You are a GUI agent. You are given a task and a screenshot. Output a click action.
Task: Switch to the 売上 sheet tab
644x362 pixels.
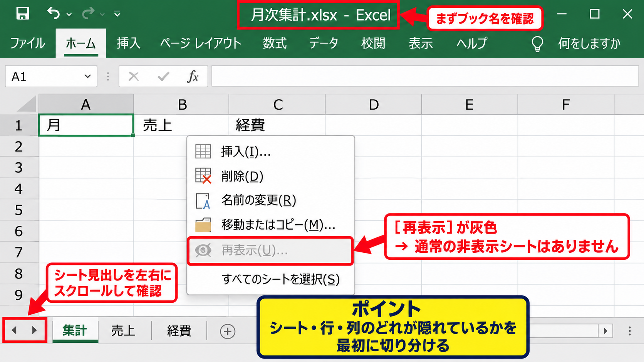(x=123, y=331)
